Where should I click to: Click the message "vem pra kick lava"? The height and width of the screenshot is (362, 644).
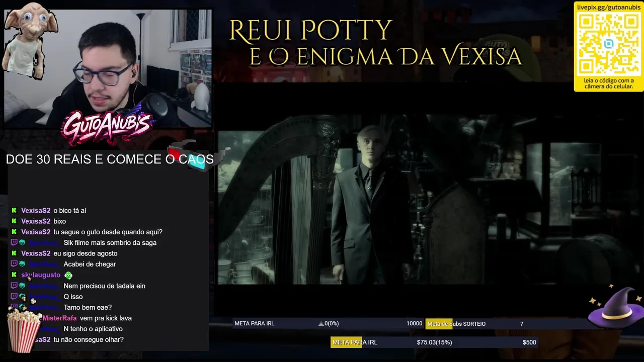pyautogui.click(x=106, y=318)
